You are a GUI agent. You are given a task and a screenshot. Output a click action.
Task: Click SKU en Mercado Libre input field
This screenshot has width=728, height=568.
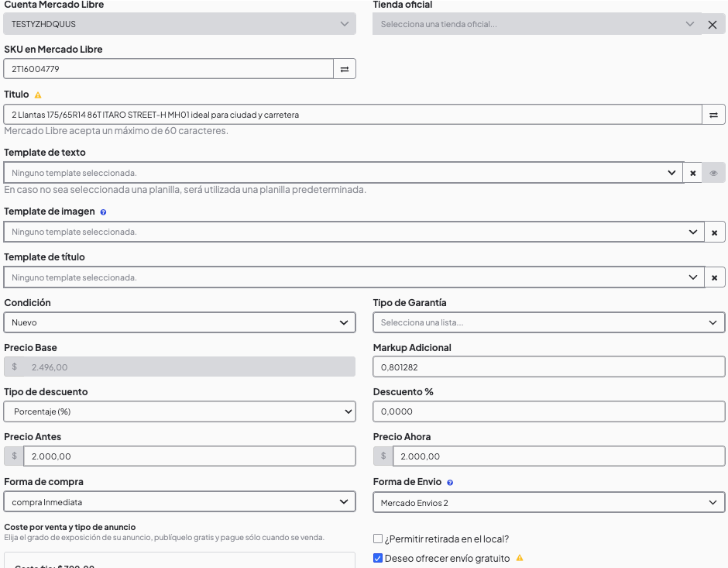coord(169,69)
